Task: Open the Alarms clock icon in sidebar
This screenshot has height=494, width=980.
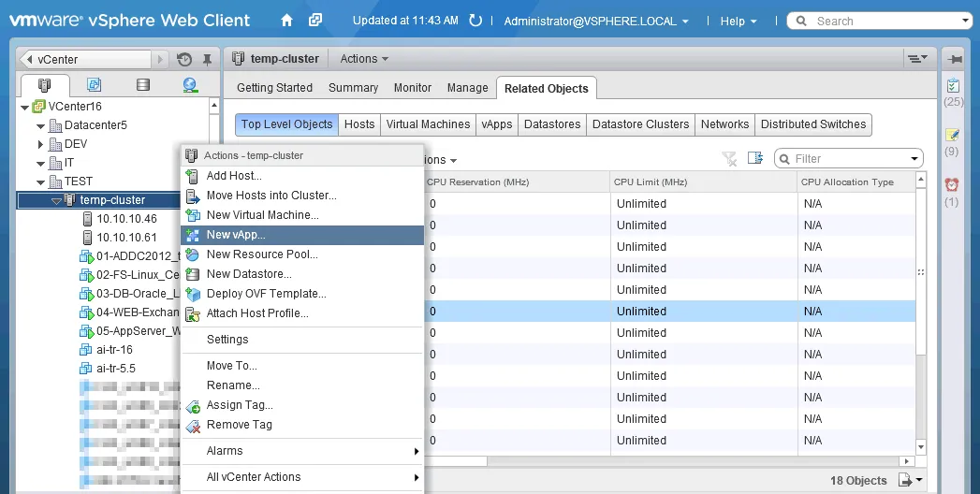Action: 952,184
